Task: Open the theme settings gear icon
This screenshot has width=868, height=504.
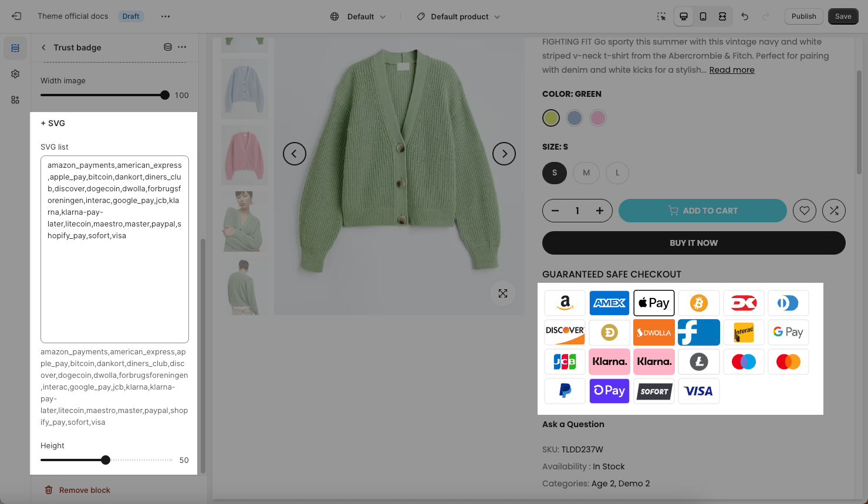Action: [x=15, y=74]
